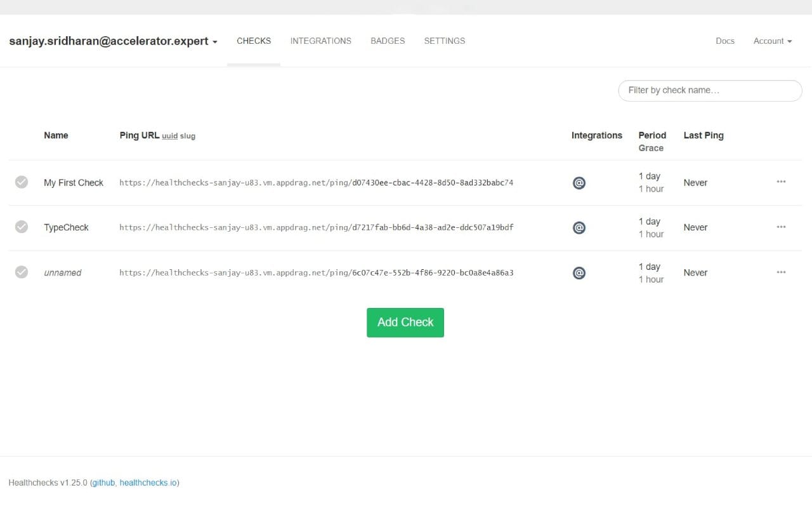The height and width of the screenshot is (508, 812).
Task: Select the SETTINGS tab
Action: click(x=444, y=41)
